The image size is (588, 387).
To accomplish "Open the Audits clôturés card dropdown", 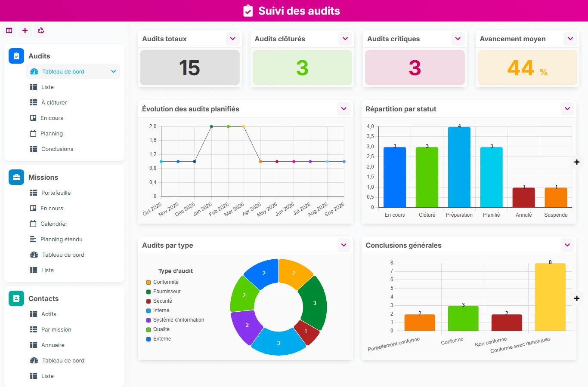I will click(x=345, y=39).
